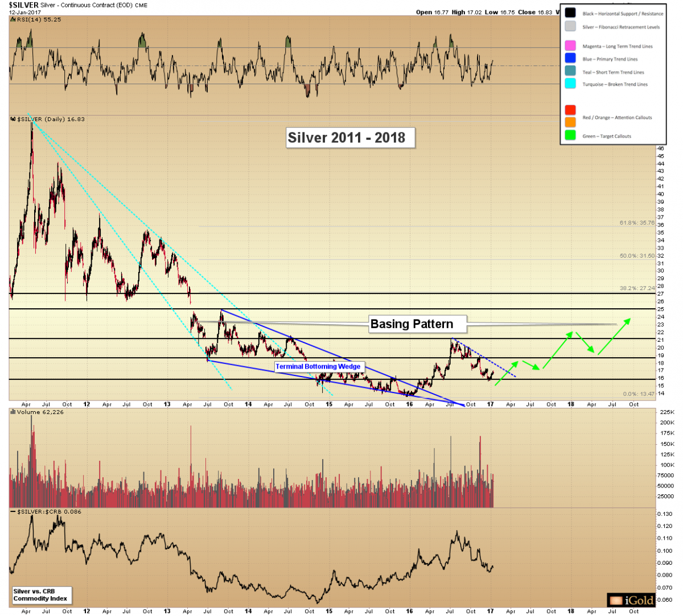The width and height of the screenshot is (683, 616).
Task: Click the volume bars icon beside Volume 62,226
Action: (13, 412)
